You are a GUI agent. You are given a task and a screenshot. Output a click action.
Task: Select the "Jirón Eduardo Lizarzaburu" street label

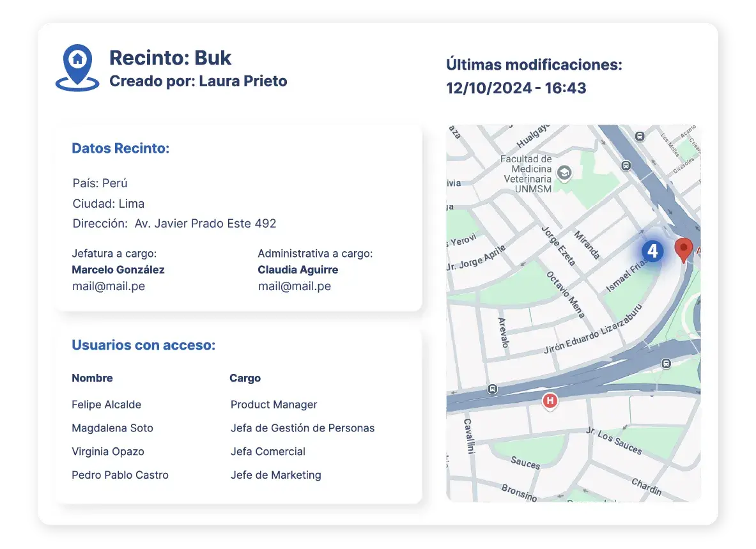[593, 330]
